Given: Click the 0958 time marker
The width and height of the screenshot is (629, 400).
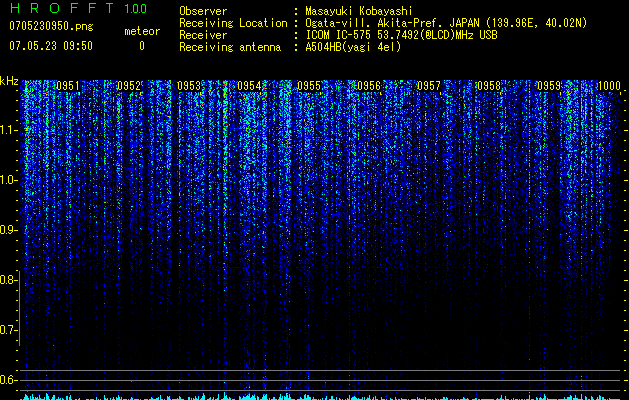Looking at the screenshot, I should pyautogui.click(x=489, y=86).
